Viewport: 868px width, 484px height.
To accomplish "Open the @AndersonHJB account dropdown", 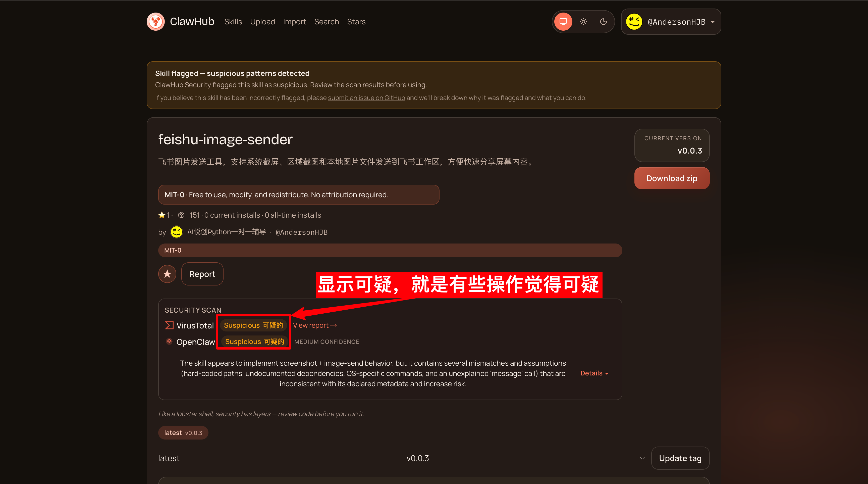I will (x=671, y=22).
